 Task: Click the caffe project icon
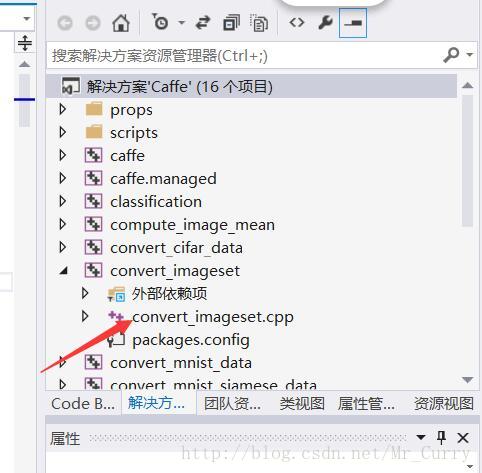coord(94,155)
